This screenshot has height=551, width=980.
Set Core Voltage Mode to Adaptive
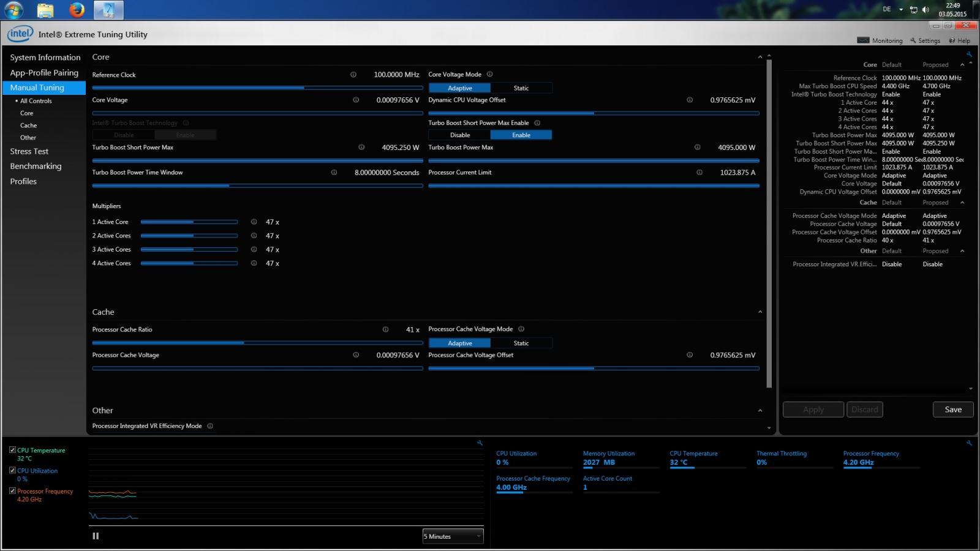tap(459, 88)
